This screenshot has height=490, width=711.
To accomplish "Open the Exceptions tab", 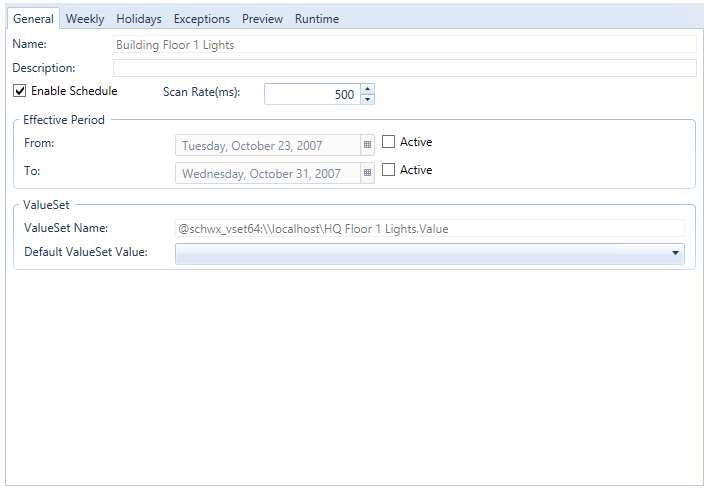I will pyautogui.click(x=202, y=19).
